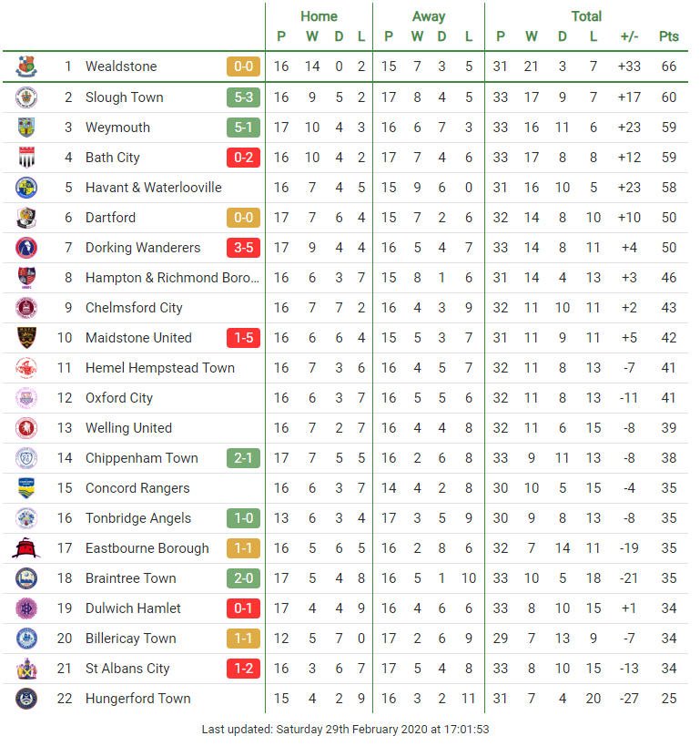Click the Bath City striped crest
700x746 pixels.
26,158
